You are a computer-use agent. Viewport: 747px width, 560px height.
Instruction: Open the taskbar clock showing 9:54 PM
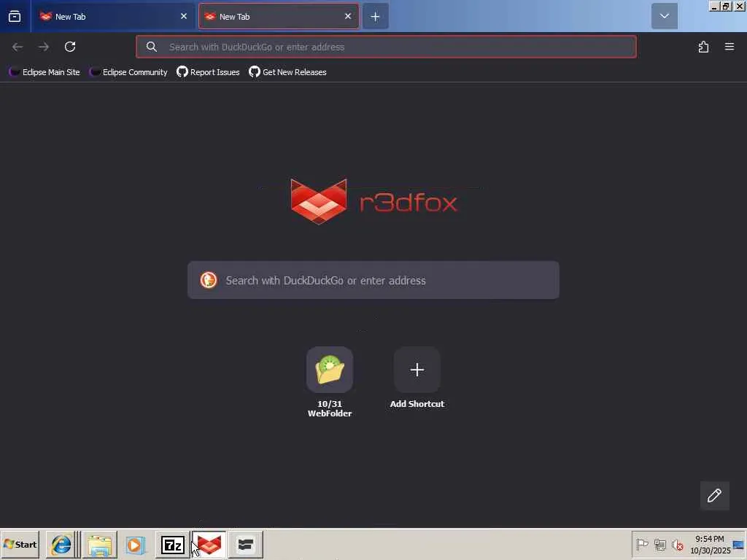[710, 544]
